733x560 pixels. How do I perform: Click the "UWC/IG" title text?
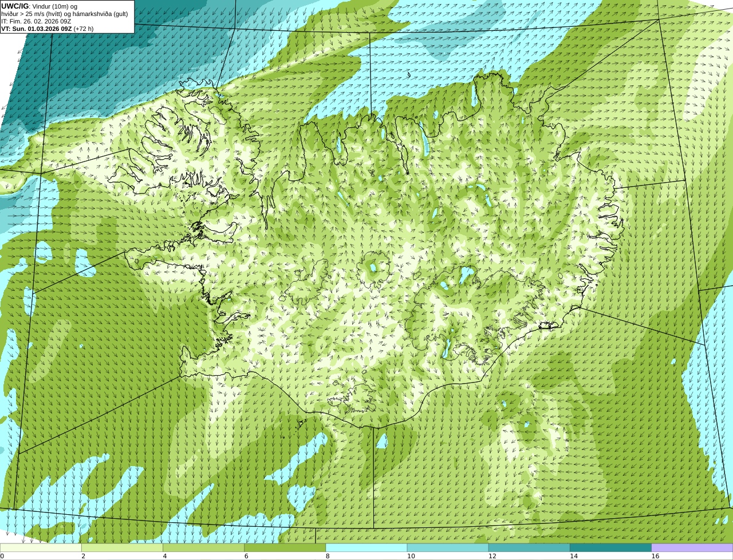tap(15, 6)
